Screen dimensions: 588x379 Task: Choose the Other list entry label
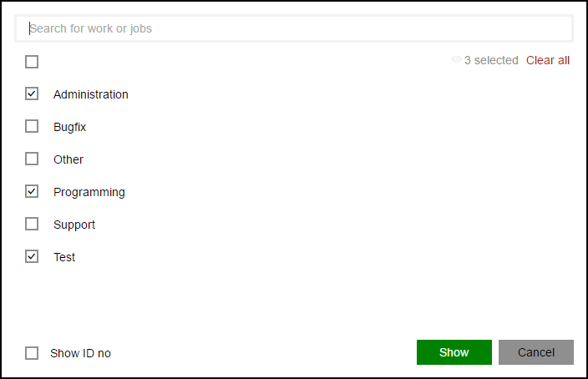click(x=68, y=159)
